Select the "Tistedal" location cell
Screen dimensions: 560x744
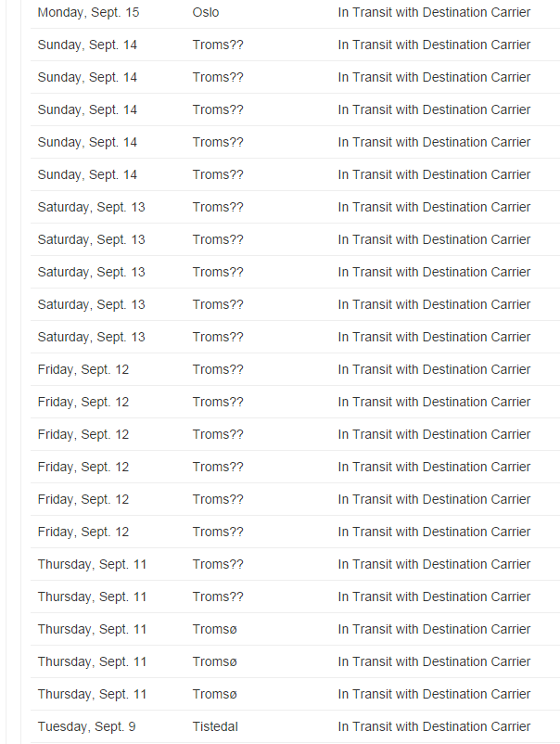point(215,726)
